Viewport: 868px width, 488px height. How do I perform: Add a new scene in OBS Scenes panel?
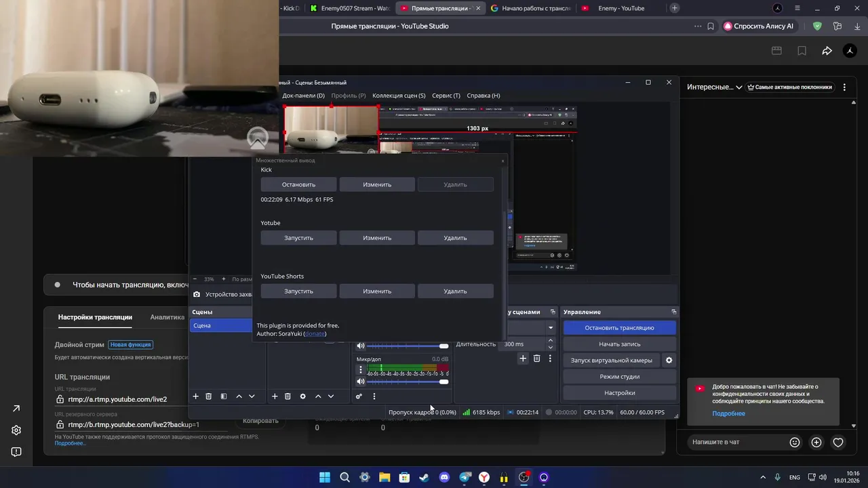pos(196,396)
